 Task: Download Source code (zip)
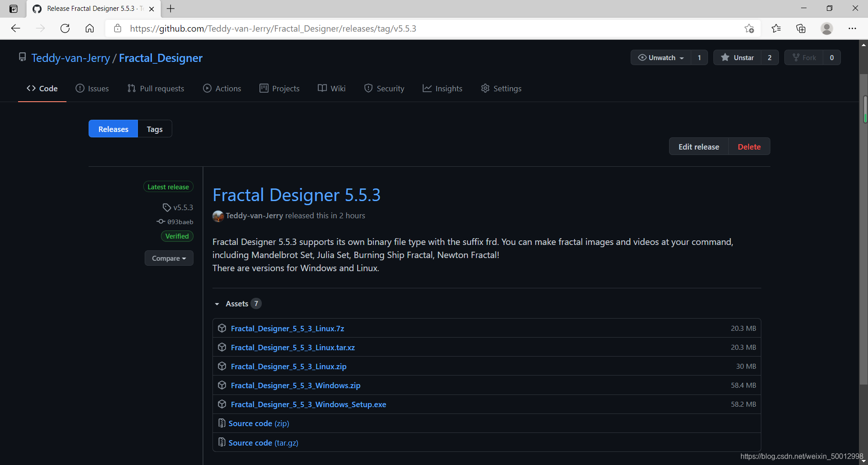259,423
